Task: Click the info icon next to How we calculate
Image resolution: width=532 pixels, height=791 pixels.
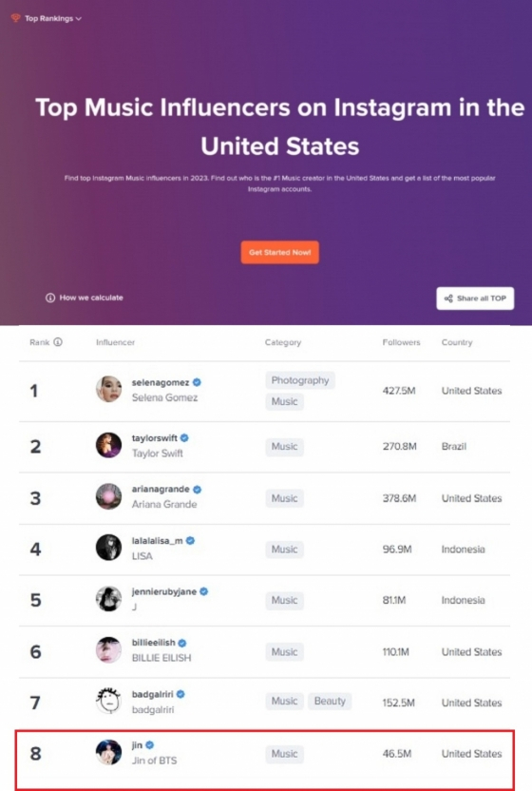Action: tap(50, 298)
